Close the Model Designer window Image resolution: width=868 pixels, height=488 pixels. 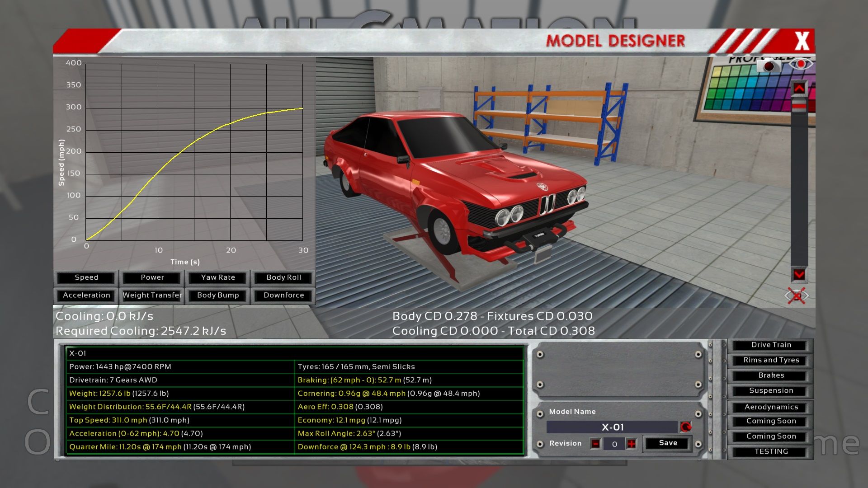802,41
